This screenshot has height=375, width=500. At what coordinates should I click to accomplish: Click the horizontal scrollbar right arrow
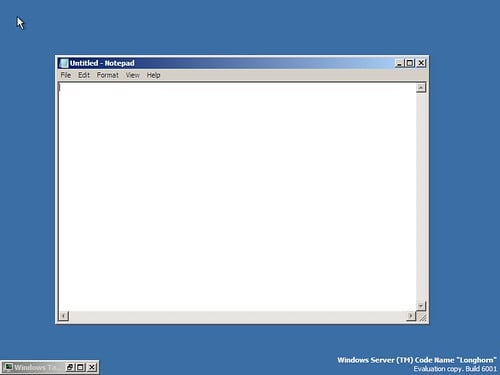411,316
